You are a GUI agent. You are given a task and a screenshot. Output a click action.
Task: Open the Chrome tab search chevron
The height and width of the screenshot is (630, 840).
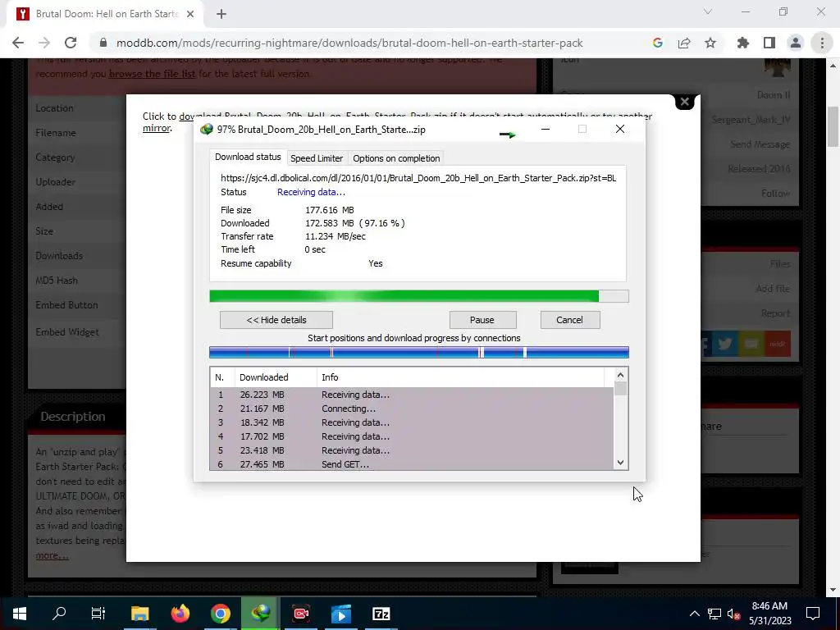[708, 11]
